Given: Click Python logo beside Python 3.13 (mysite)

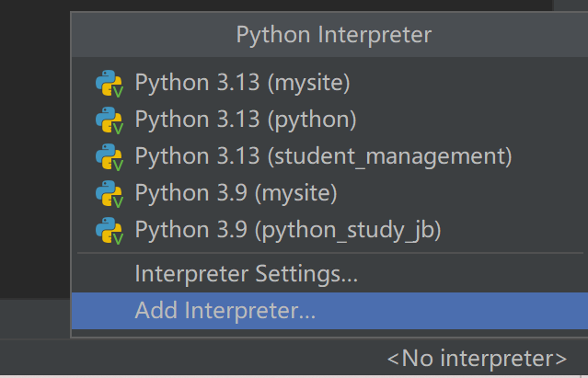Looking at the screenshot, I should click(x=108, y=83).
